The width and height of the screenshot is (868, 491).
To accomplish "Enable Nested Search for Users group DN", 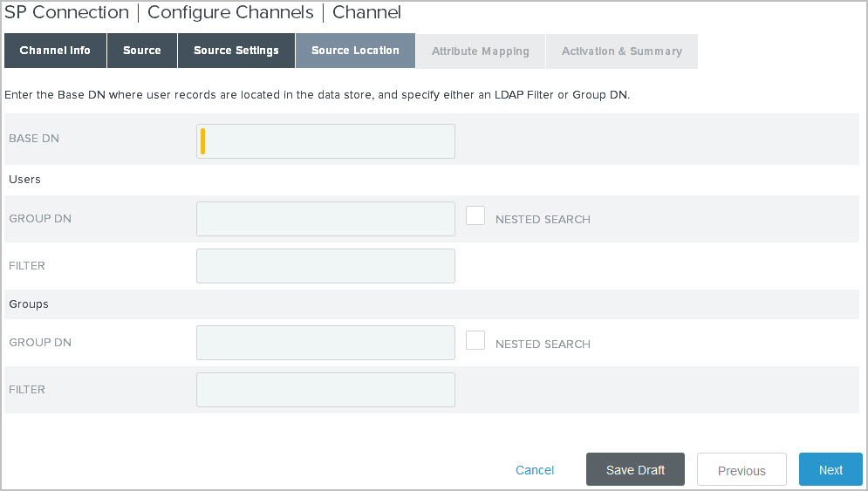I will pyautogui.click(x=475, y=215).
